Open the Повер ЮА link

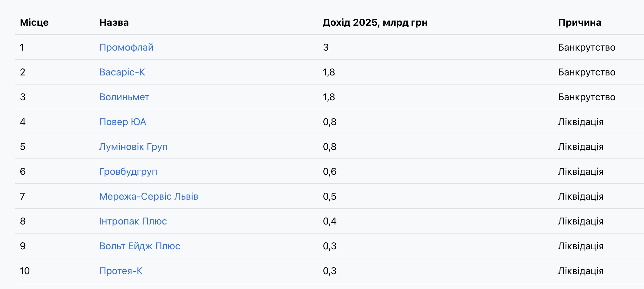click(123, 122)
